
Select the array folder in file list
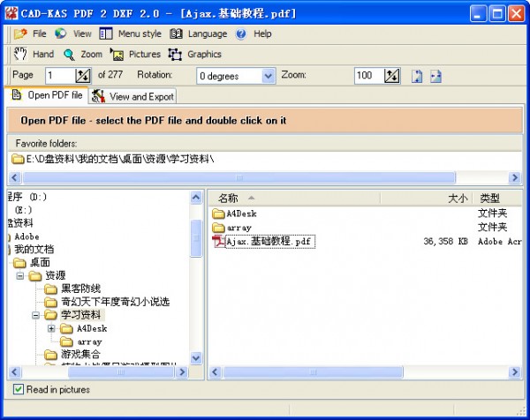point(239,228)
